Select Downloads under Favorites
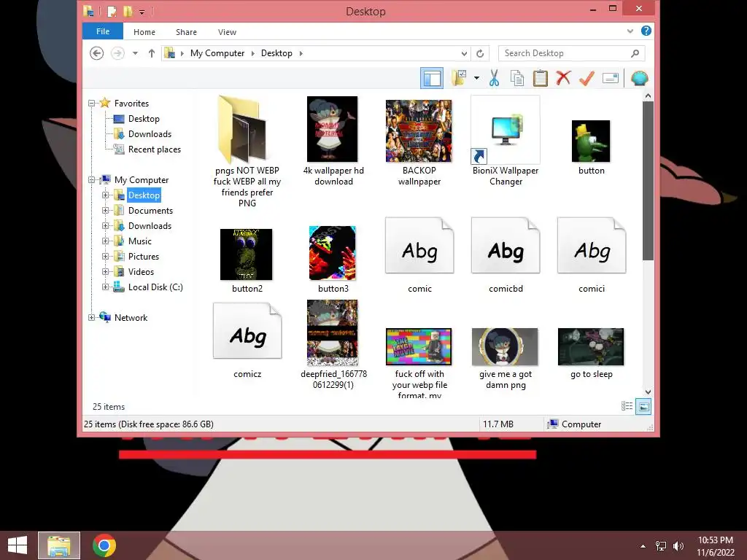747x560 pixels. click(x=150, y=134)
